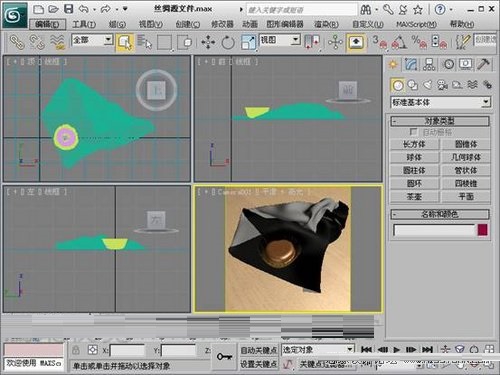The height and width of the screenshot is (375, 500).
Task: Click the 平面 plane button
Action: (x=466, y=197)
